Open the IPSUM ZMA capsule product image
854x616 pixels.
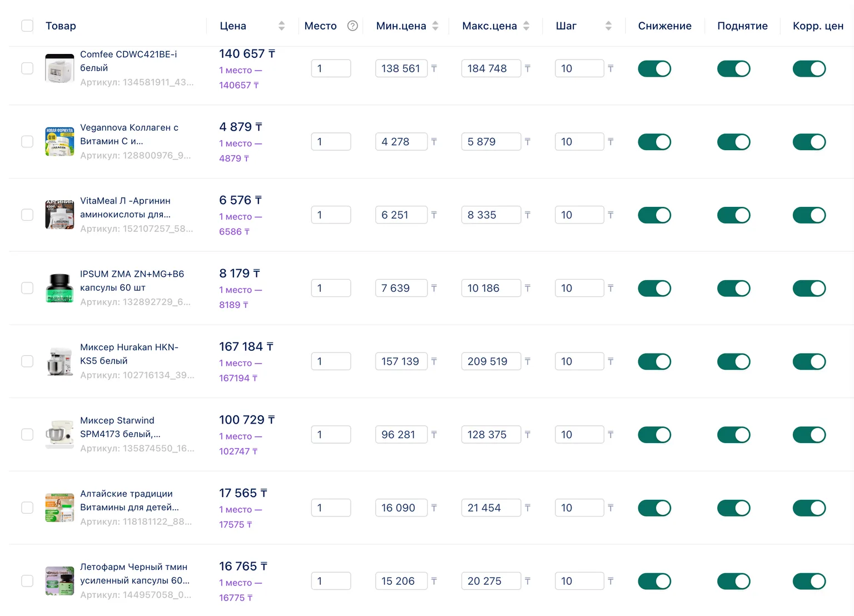(59, 288)
